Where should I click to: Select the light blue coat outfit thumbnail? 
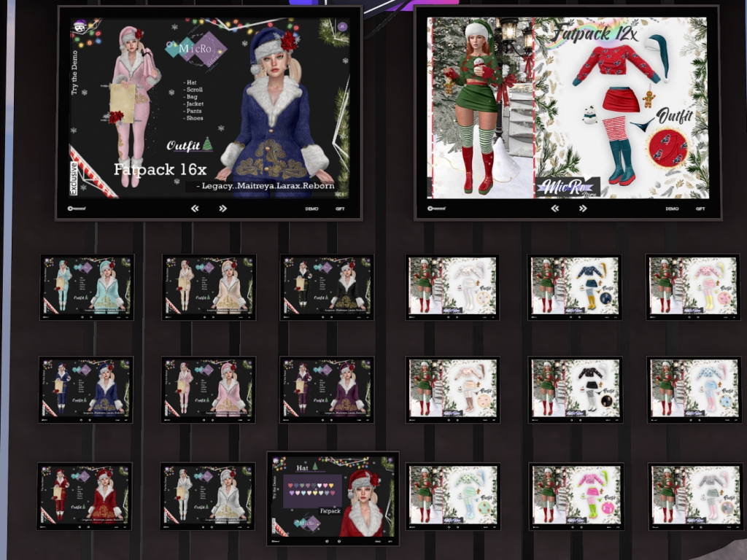[x=87, y=287]
